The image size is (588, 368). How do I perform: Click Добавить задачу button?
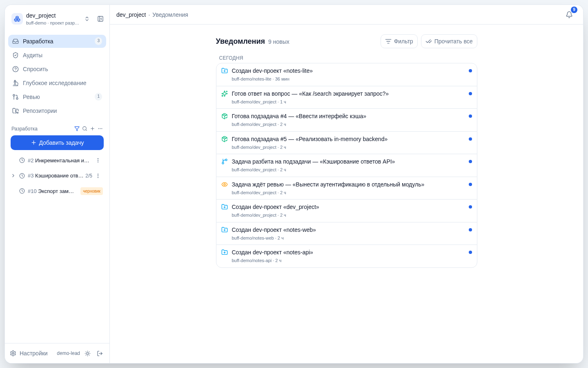pyautogui.click(x=57, y=143)
